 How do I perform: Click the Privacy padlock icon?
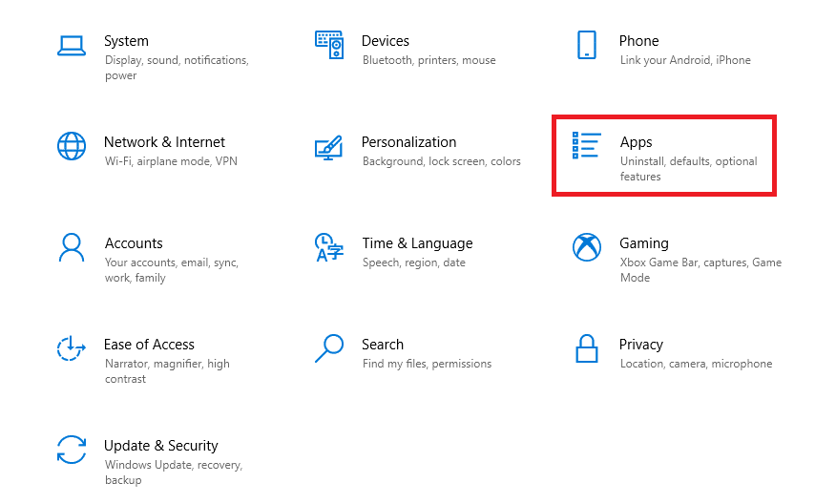(586, 348)
